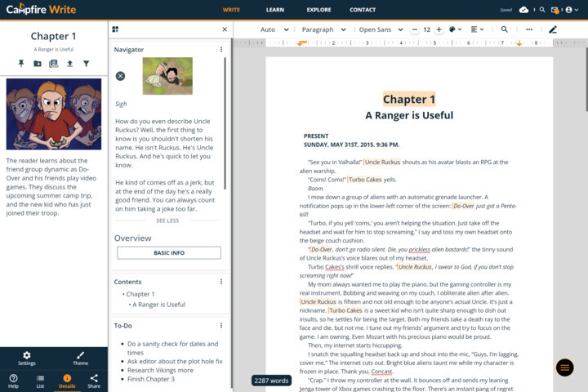588x392 pixels.
Task: Click the 2287 words counter badge
Action: pyautogui.click(x=271, y=381)
